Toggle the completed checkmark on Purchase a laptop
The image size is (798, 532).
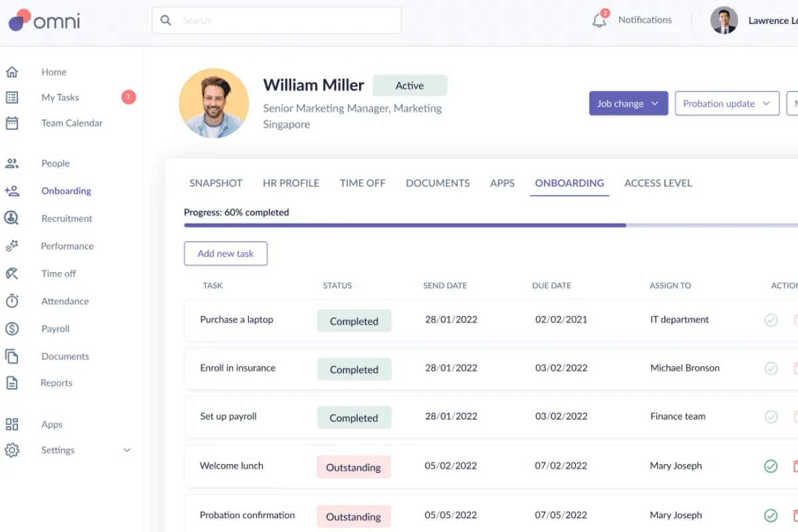(771, 320)
